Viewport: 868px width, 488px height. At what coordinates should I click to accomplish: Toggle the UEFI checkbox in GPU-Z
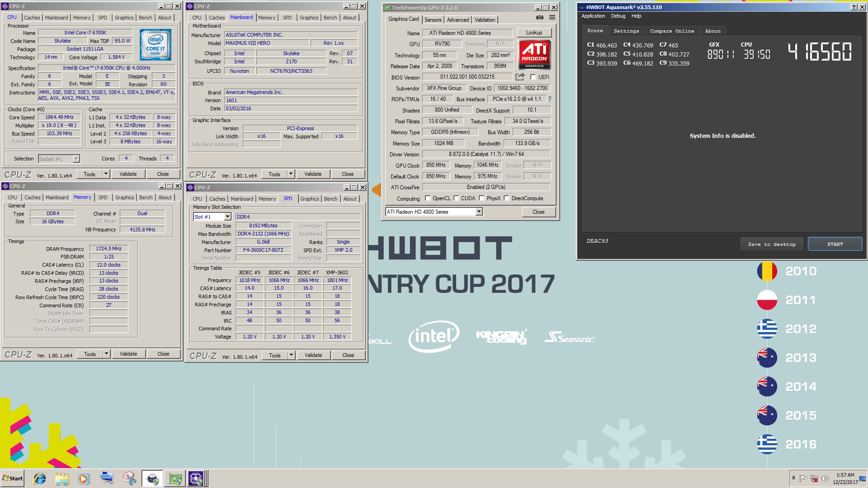click(533, 77)
